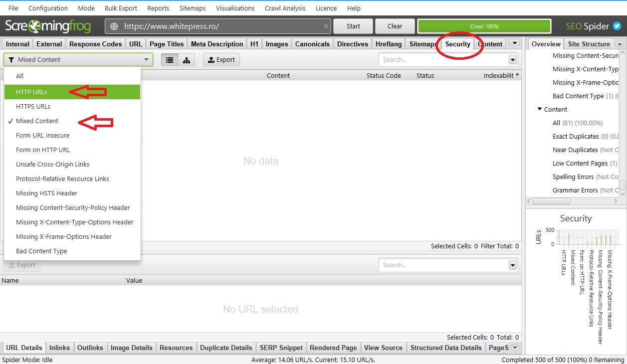Select Missing HSTS Header filter

tap(72, 193)
